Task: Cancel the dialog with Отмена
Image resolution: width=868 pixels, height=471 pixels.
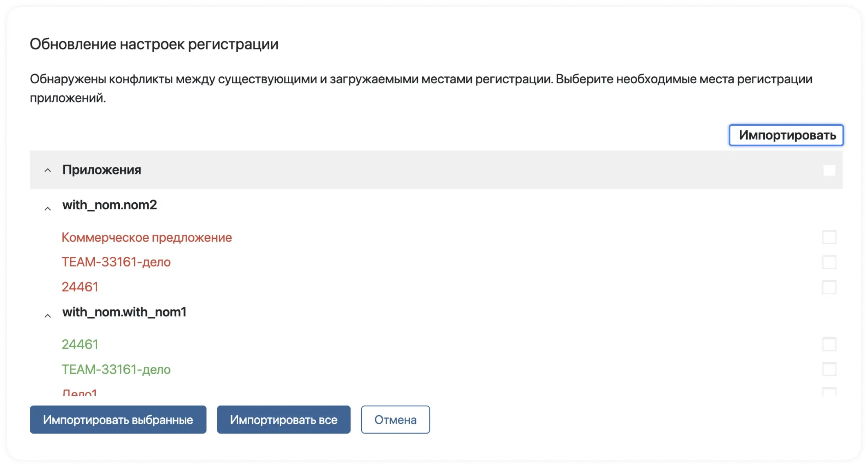Action: 395,420
